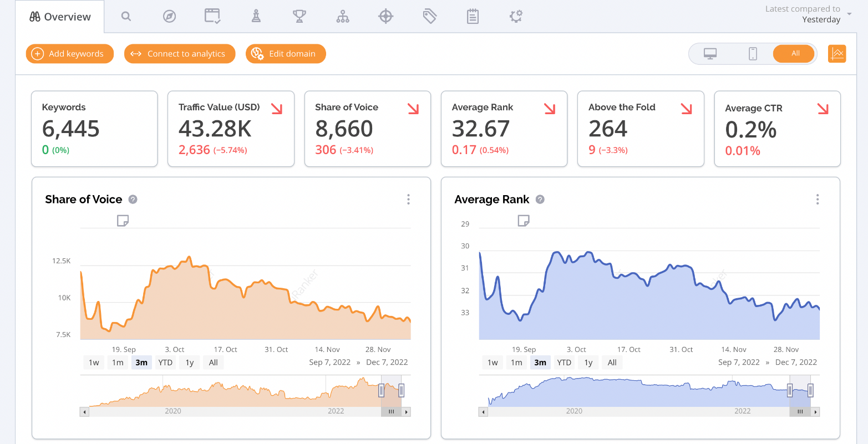This screenshot has height=444, width=868.
Task: Click left navigator handle, Share of Voice chart
Action: point(382,390)
